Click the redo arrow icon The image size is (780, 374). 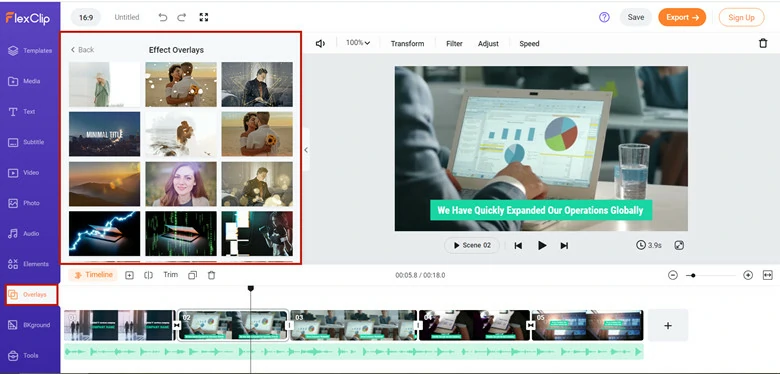(182, 17)
